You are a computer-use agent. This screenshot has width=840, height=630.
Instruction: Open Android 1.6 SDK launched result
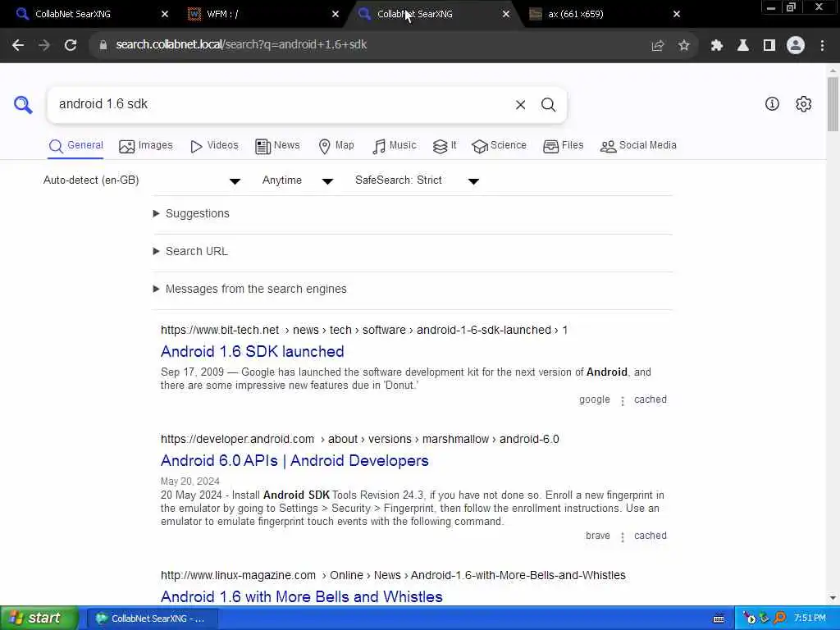pyautogui.click(x=253, y=352)
